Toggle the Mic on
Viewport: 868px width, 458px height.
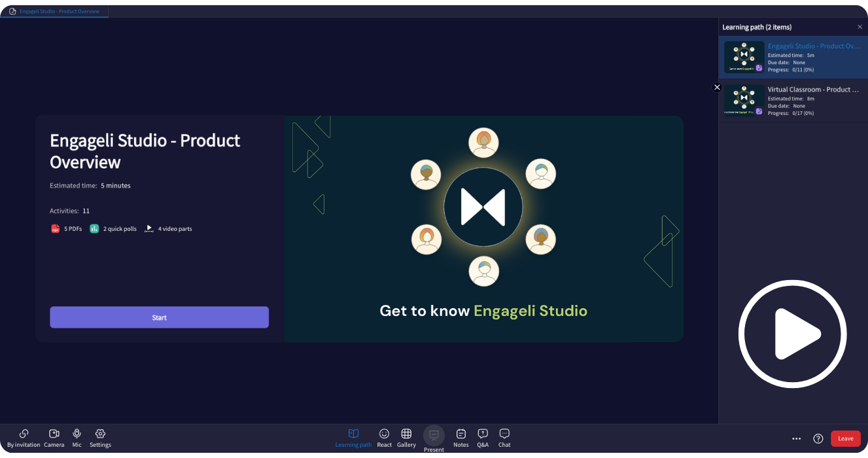[77, 434]
